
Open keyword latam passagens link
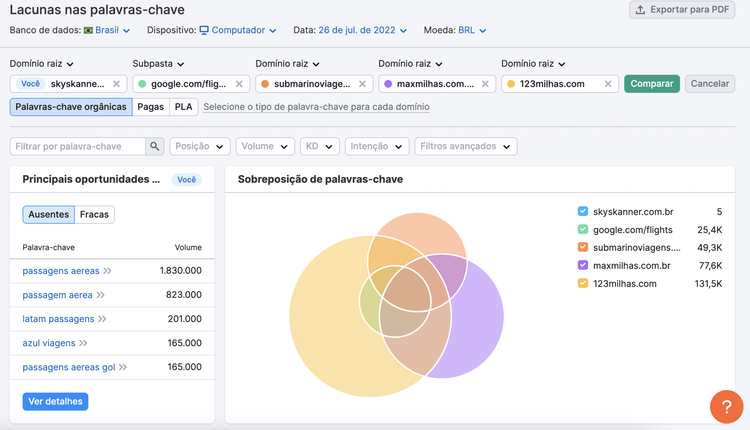(x=58, y=319)
